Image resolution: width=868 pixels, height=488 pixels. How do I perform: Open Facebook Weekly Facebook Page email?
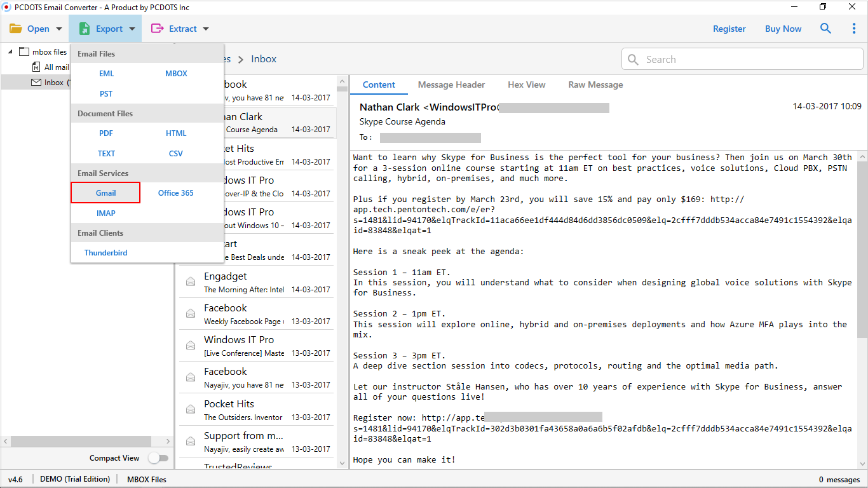pyautogui.click(x=256, y=314)
